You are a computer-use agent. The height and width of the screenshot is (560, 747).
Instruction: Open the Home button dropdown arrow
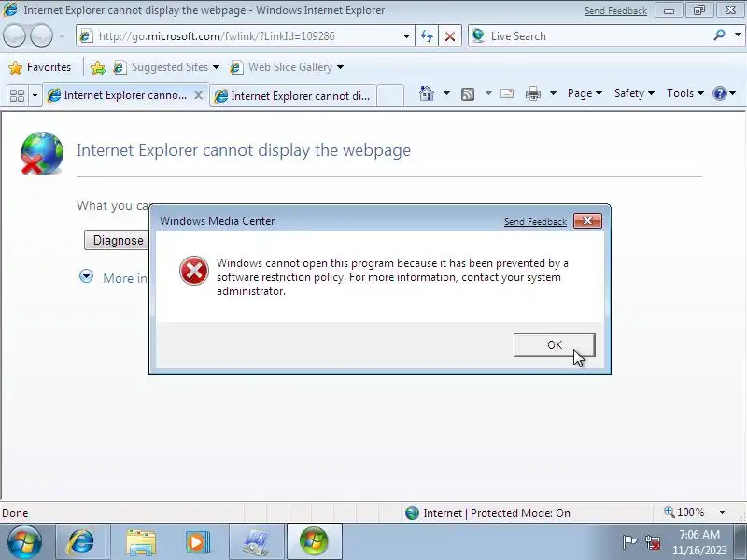[x=446, y=93]
